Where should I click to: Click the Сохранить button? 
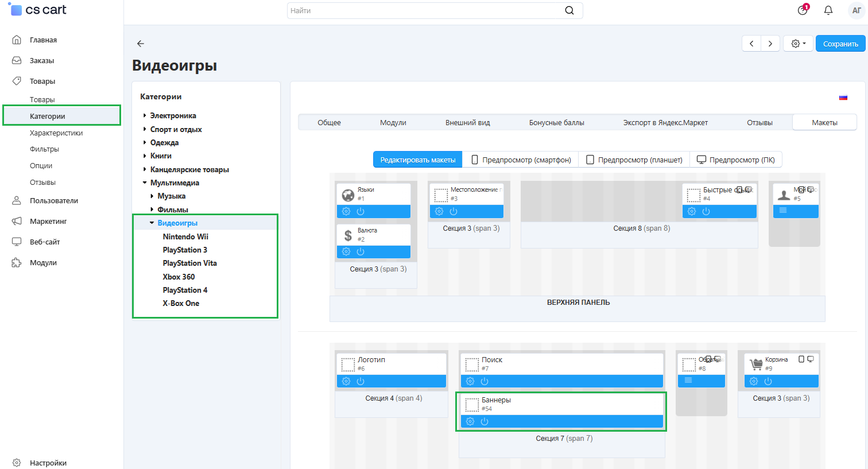click(x=840, y=44)
